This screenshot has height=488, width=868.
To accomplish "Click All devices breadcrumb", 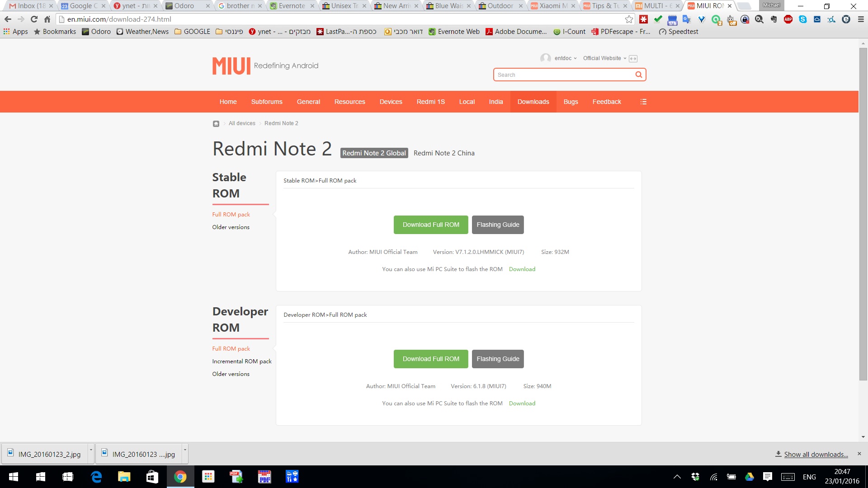I will click(x=242, y=123).
